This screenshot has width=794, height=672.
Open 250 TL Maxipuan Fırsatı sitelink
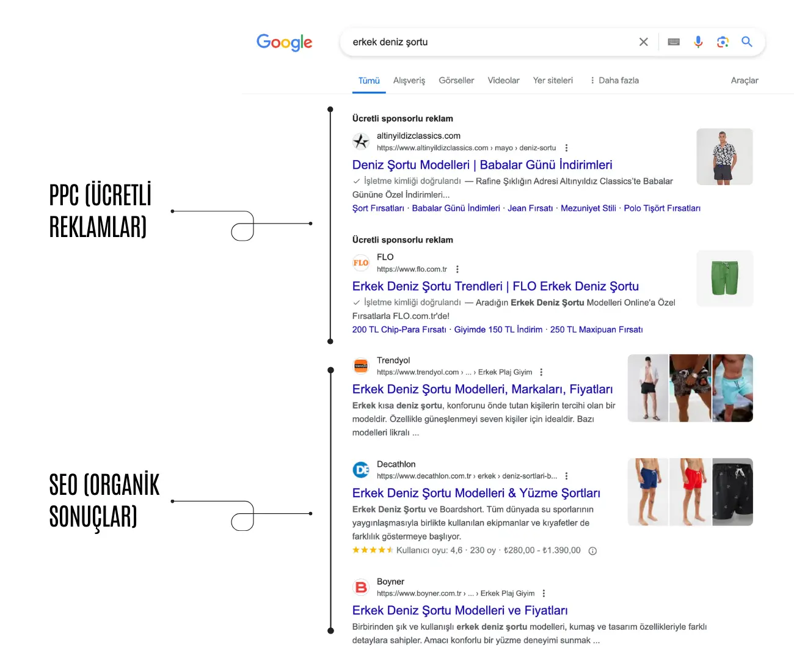pos(596,330)
